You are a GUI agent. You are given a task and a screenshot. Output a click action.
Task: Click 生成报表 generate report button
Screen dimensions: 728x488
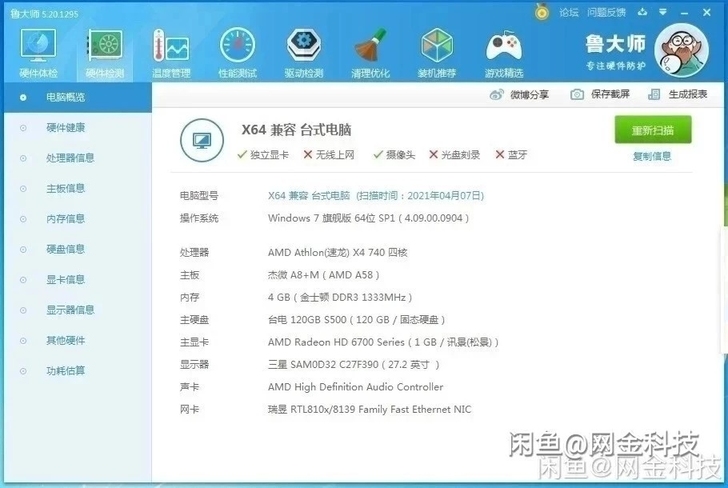coord(678,95)
